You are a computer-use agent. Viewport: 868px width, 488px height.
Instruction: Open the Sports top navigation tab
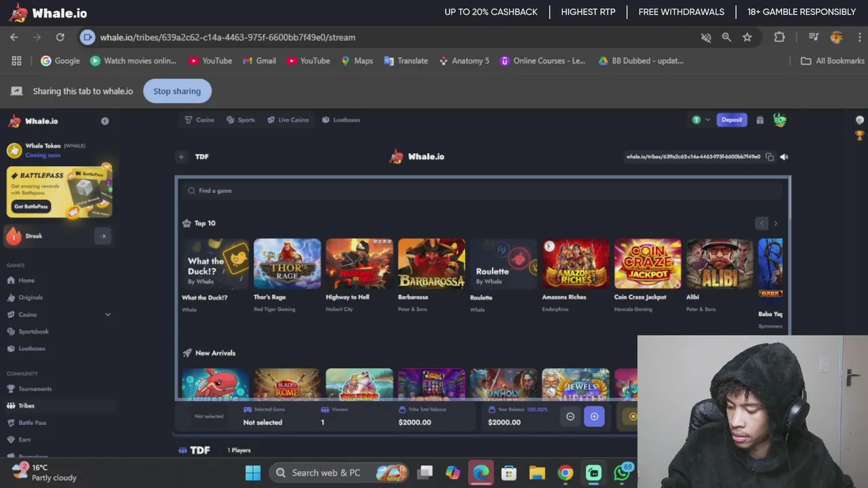pyautogui.click(x=241, y=120)
